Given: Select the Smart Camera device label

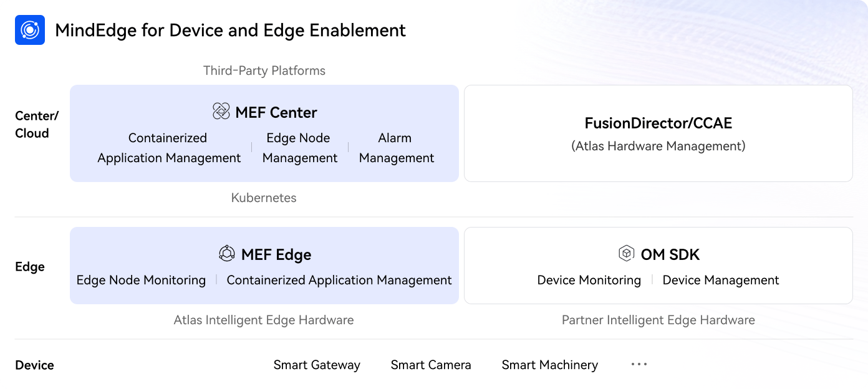Looking at the screenshot, I should [x=431, y=365].
